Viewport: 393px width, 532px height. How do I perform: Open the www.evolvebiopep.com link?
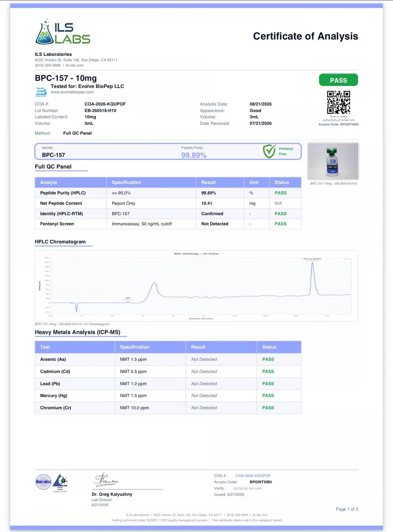point(72,92)
